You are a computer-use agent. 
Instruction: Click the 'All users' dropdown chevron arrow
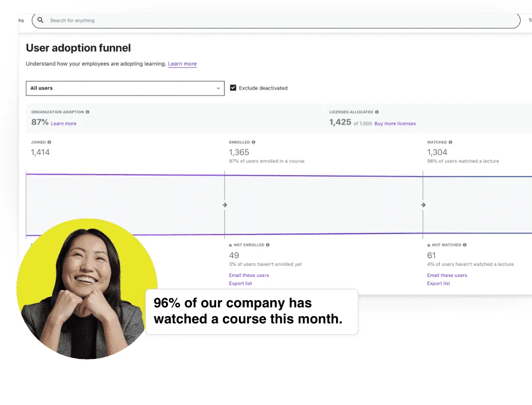218,88
